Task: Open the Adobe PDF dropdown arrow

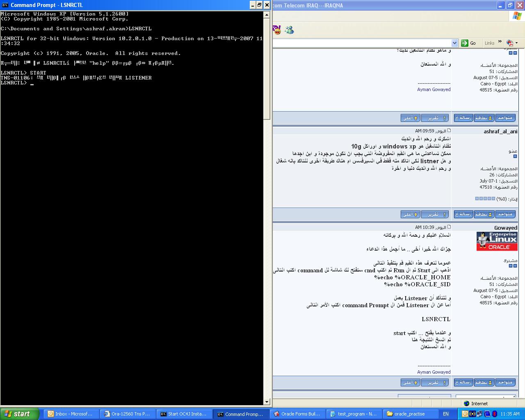Action: (x=516, y=43)
